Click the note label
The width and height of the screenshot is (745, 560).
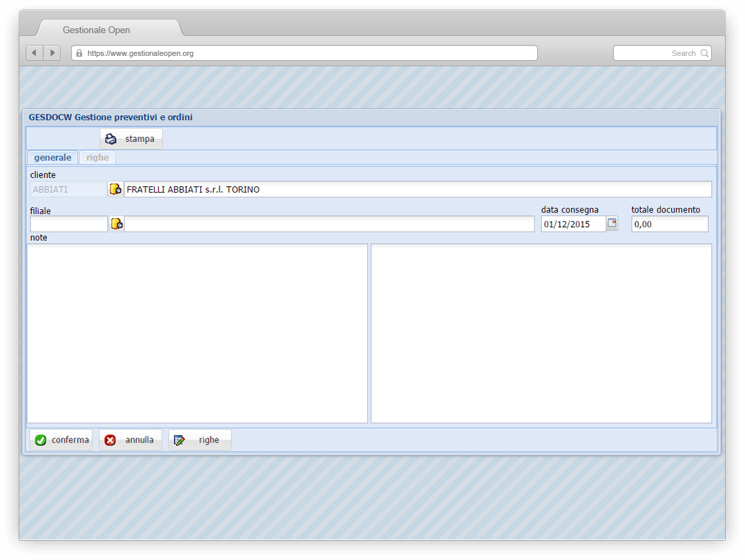pos(39,238)
